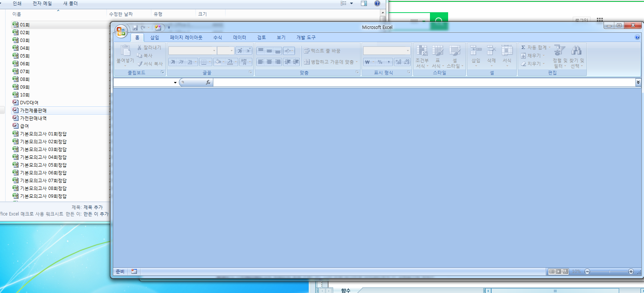Switch to Normal view in status bar
Screen dimensions: 644x293
(x=552, y=271)
